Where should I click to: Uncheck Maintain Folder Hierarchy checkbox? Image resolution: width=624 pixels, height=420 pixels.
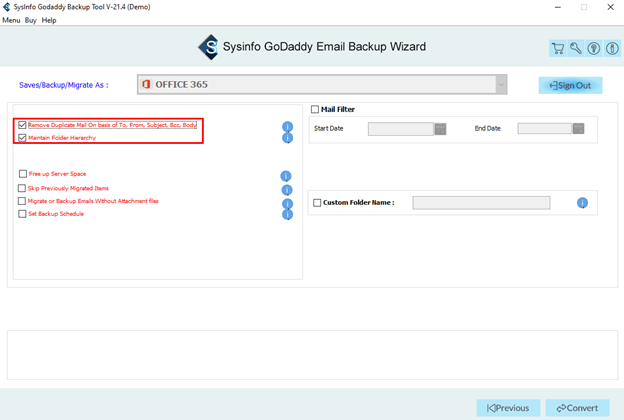[x=22, y=138]
